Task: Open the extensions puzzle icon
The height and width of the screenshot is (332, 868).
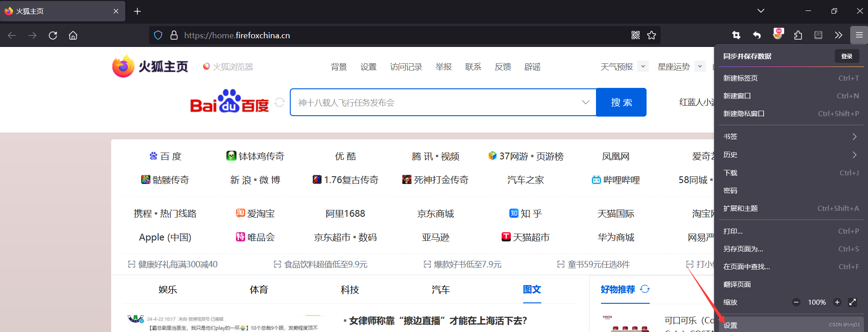Action: click(x=798, y=35)
